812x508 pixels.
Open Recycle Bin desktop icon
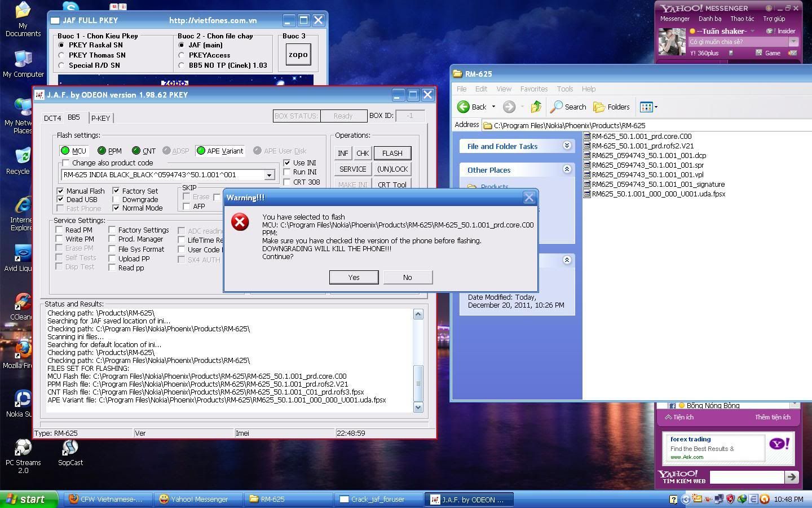pos(23,161)
